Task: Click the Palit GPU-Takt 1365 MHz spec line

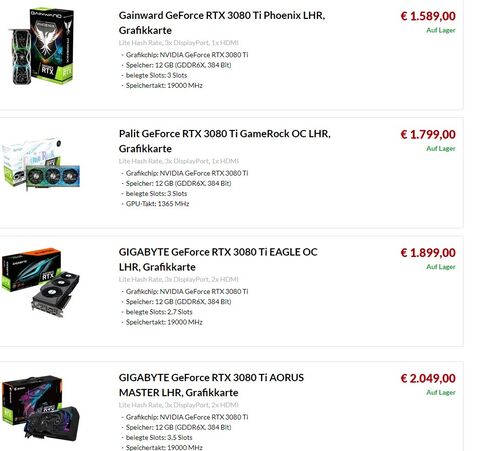Action: [x=157, y=204]
